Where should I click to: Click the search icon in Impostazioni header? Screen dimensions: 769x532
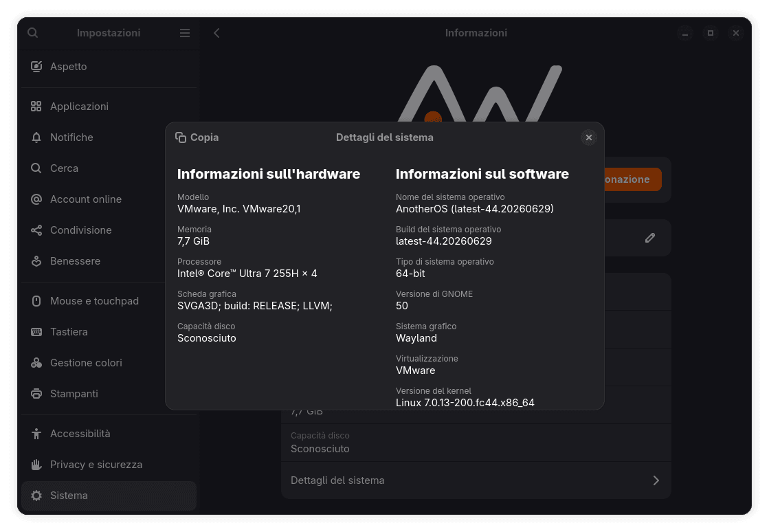click(x=33, y=33)
